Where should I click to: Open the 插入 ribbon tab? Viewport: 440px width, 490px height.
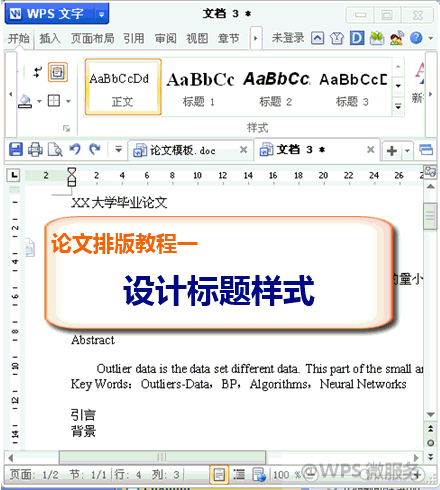tap(50, 38)
